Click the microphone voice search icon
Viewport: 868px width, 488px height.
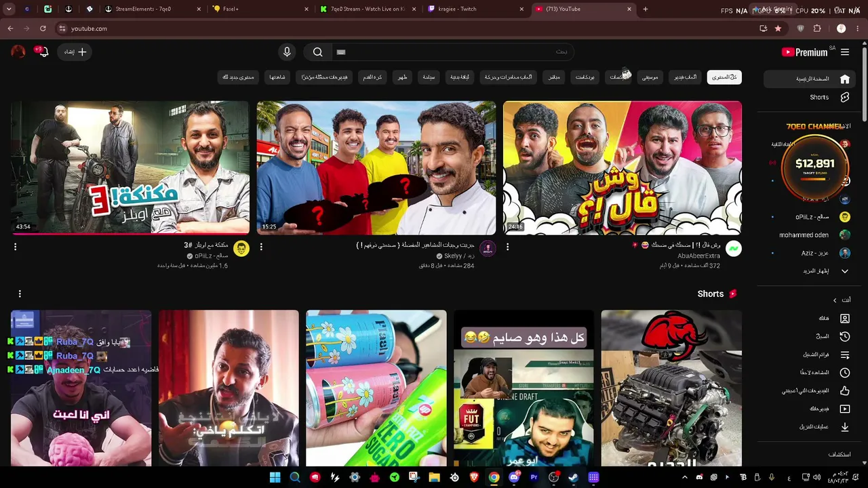(287, 52)
